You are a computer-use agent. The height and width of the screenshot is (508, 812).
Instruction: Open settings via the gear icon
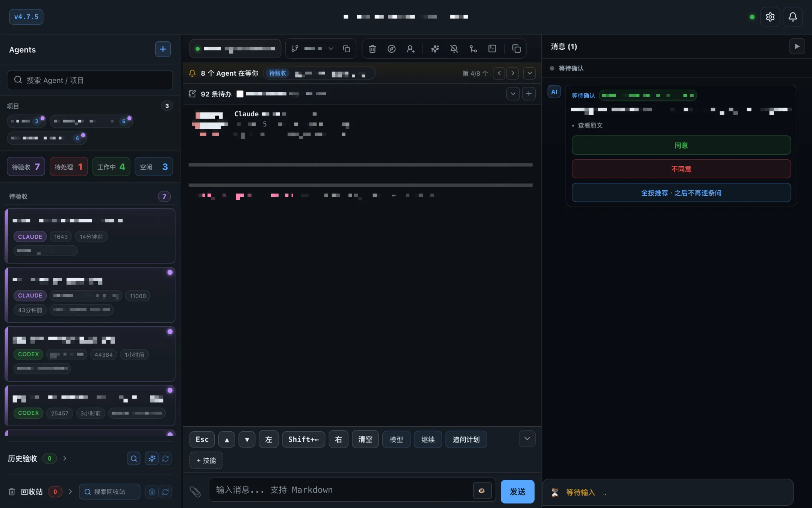(770, 17)
